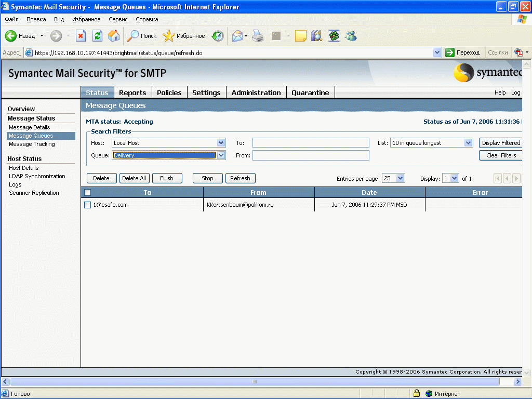Click the Mail envelope toolbar icon
The image size is (532, 399).
[x=237, y=36]
